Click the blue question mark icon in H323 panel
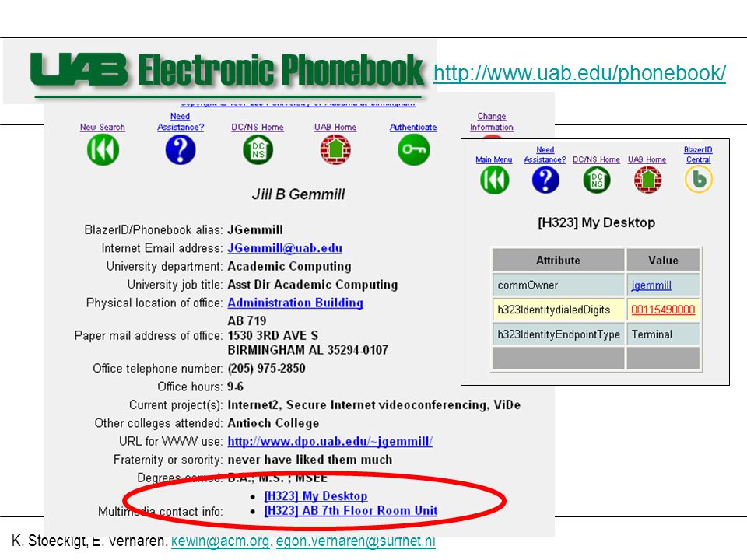Image resolution: width=747 pixels, height=560 pixels. [x=545, y=180]
